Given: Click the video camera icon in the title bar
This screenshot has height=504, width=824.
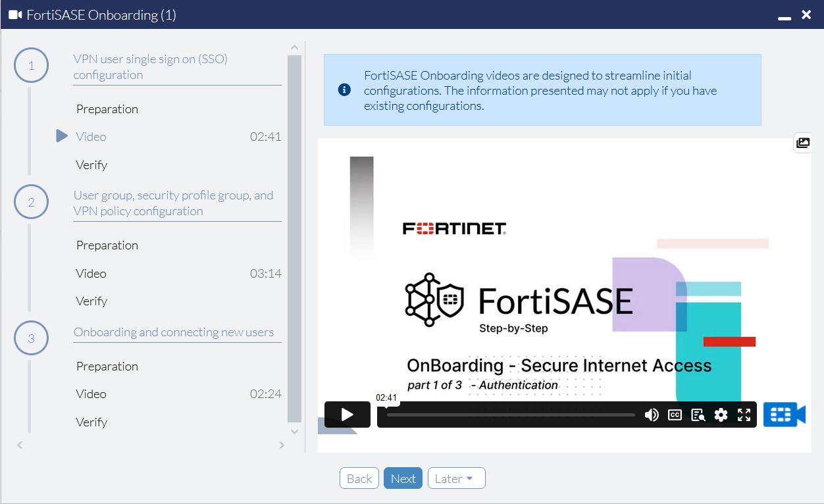Looking at the screenshot, I should click(x=14, y=14).
